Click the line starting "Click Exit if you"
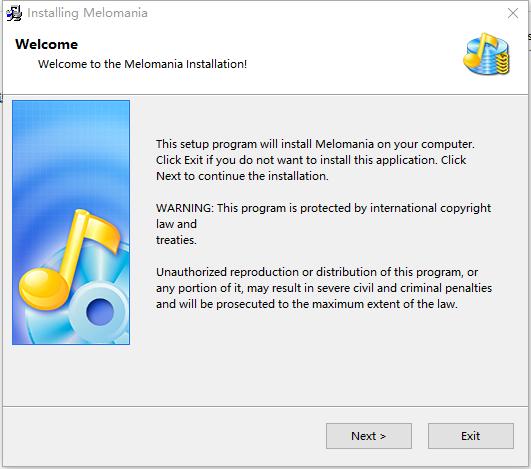Screen dimensions: 531x469 pyautogui.click(x=311, y=160)
